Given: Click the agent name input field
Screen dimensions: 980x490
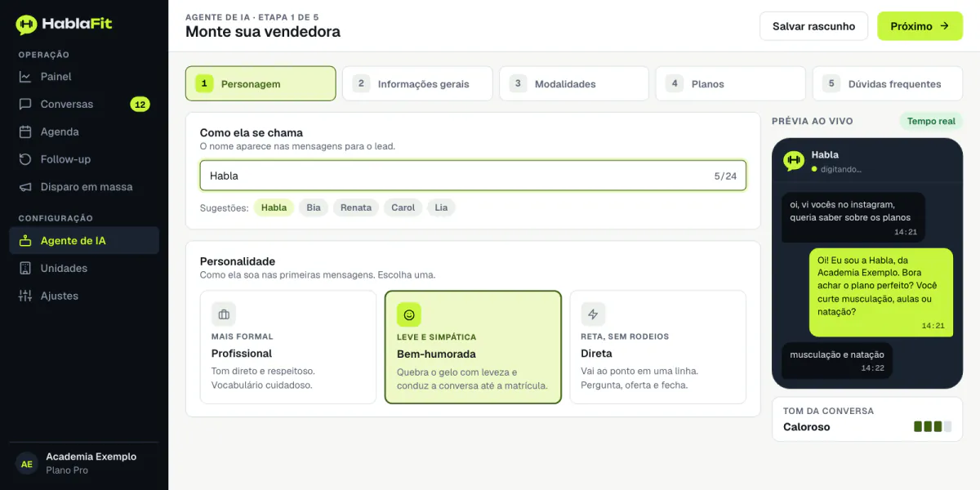Looking at the screenshot, I should click(473, 176).
